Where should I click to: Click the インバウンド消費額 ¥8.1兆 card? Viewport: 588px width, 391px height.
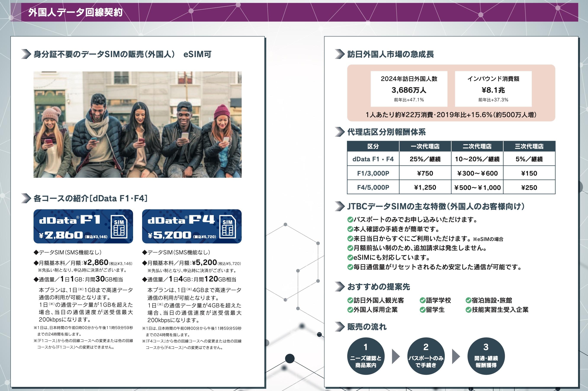pyautogui.click(x=493, y=89)
